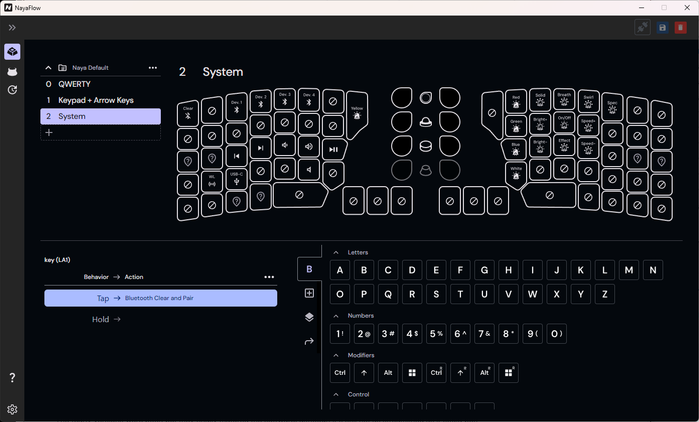The width and height of the screenshot is (699, 422).
Task: Select the Bluetooth Clear key on keyboard
Action: click(188, 113)
